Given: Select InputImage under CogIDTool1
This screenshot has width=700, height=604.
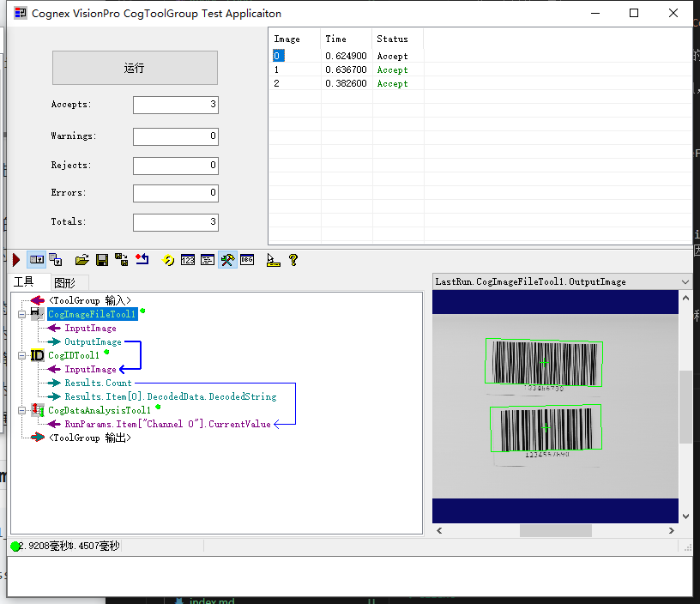Looking at the screenshot, I should [x=91, y=369].
